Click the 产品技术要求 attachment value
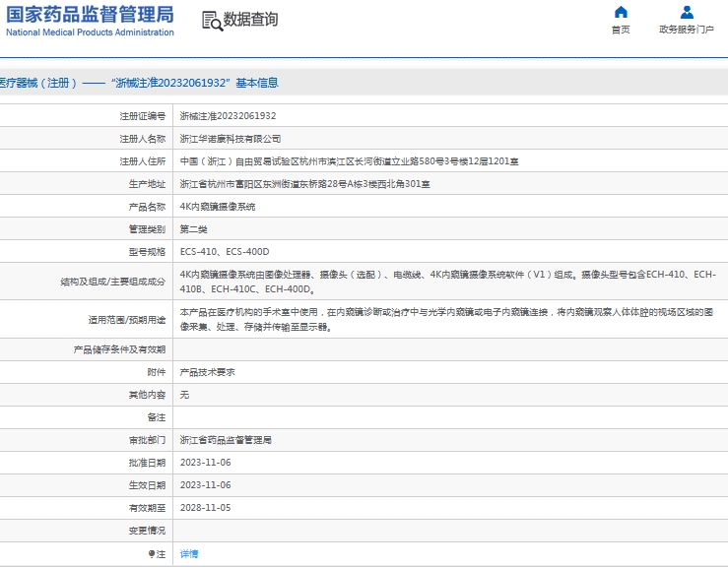 pyautogui.click(x=208, y=372)
